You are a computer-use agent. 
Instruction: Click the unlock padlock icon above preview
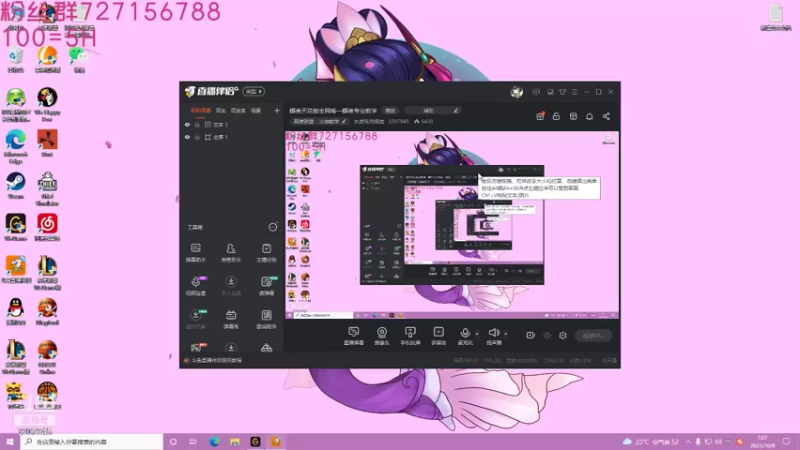pos(556,116)
